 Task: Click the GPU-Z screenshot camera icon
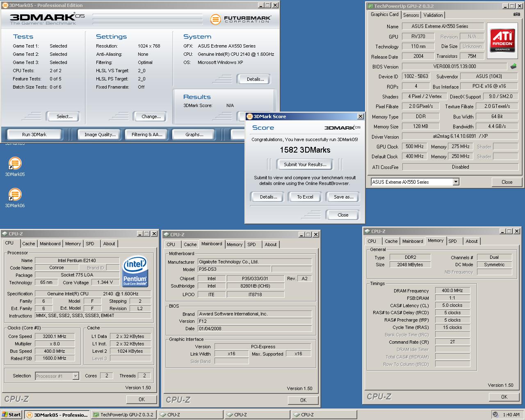(x=516, y=14)
